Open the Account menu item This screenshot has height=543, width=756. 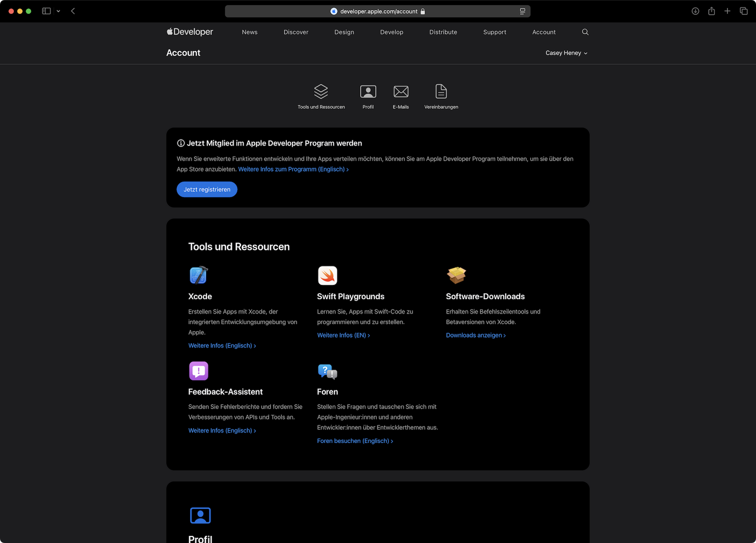544,32
